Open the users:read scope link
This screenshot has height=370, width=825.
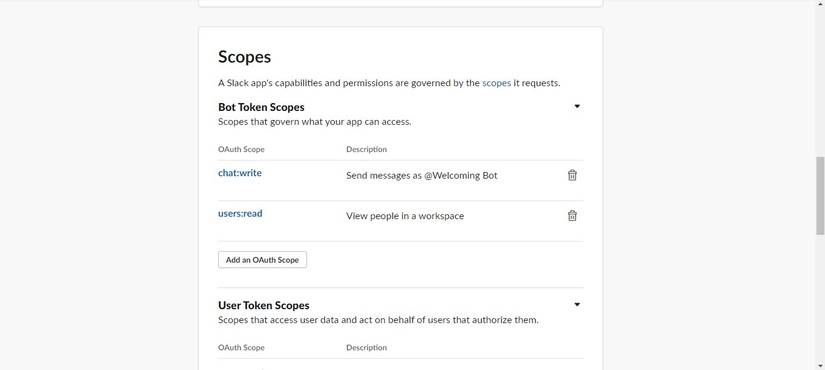point(240,214)
